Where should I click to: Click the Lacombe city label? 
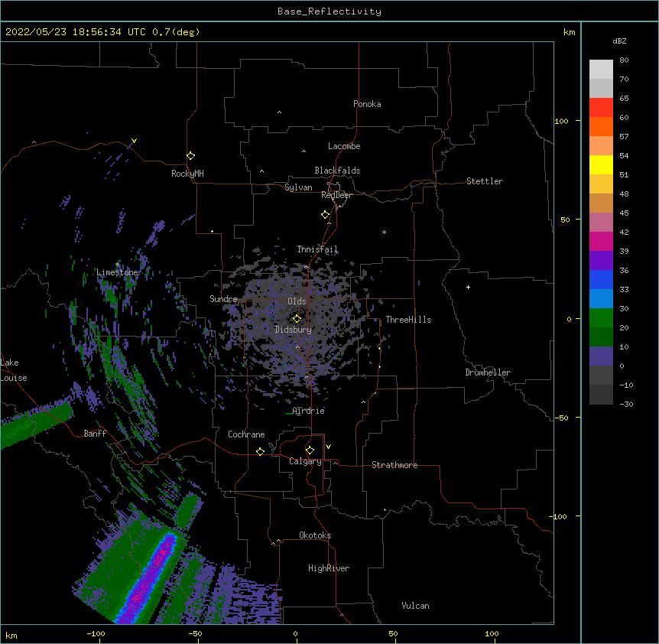pos(344,146)
